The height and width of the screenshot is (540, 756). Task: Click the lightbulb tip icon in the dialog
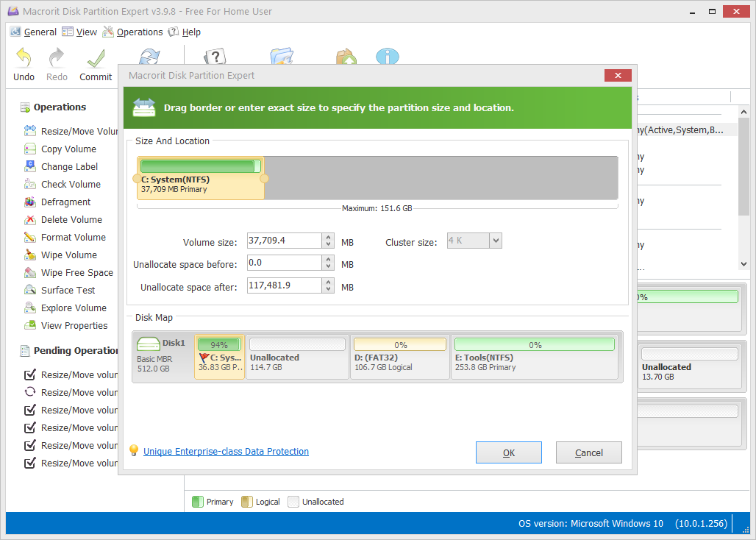134,450
